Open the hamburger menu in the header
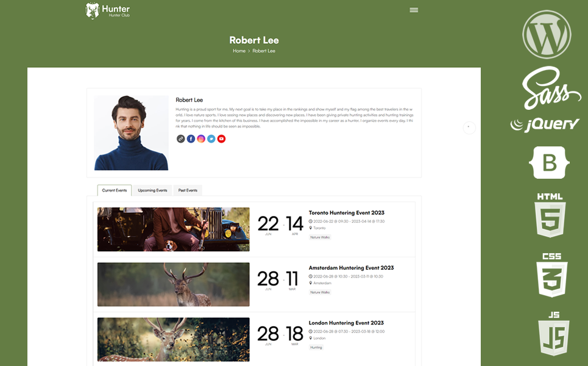 pyautogui.click(x=414, y=10)
